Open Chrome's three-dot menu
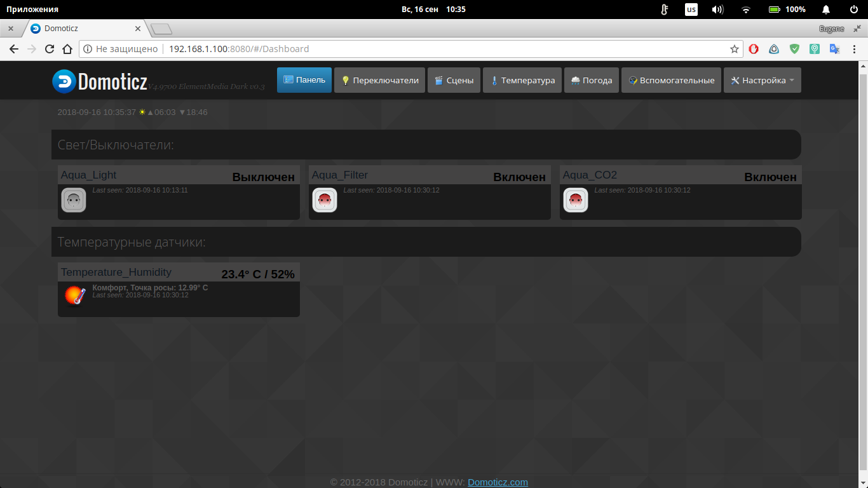This screenshot has width=868, height=488. click(855, 49)
